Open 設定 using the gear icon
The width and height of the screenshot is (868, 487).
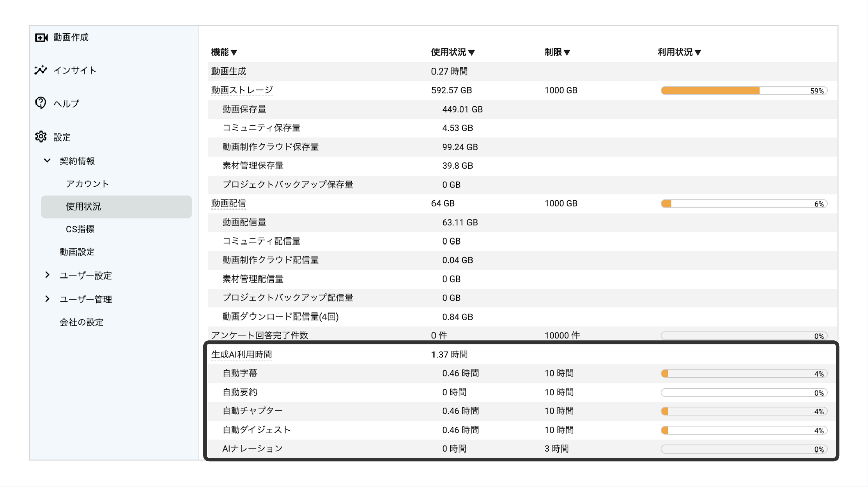point(41,136)
